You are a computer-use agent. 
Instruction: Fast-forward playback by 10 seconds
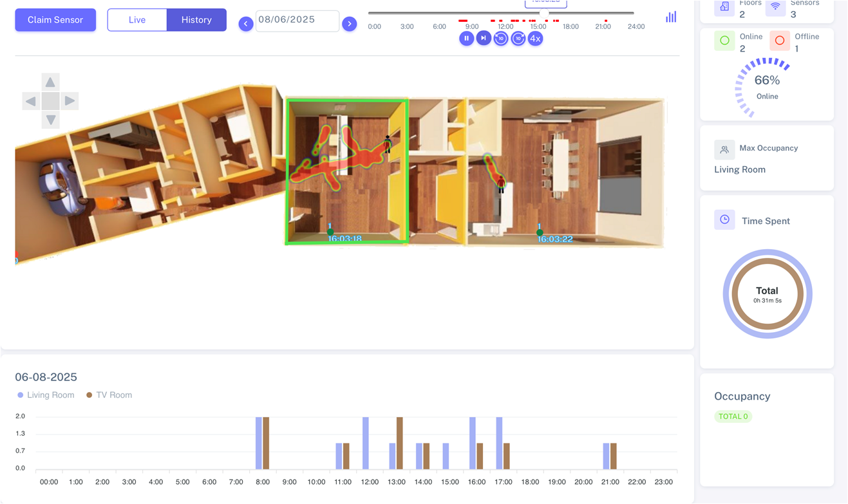(518, 39)
